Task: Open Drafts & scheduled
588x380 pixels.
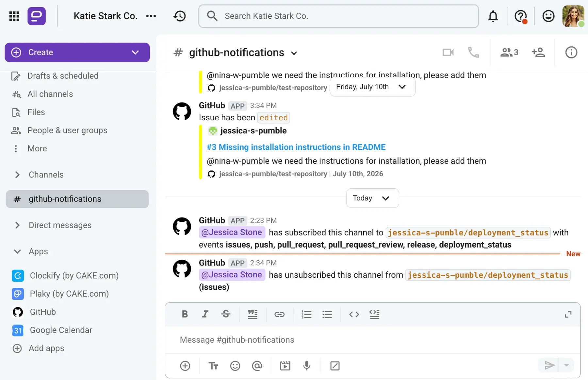Action: (63, 76)
